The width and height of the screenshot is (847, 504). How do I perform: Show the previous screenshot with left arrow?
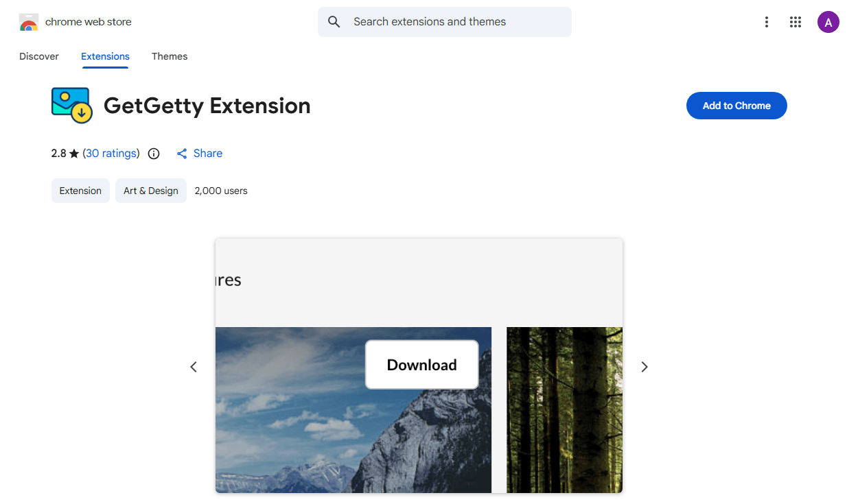pyautogui.click(x=194, y=367)
